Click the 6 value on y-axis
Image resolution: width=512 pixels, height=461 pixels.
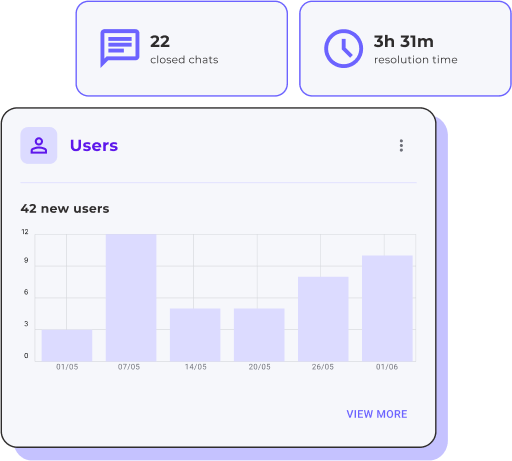click(26, 292)
